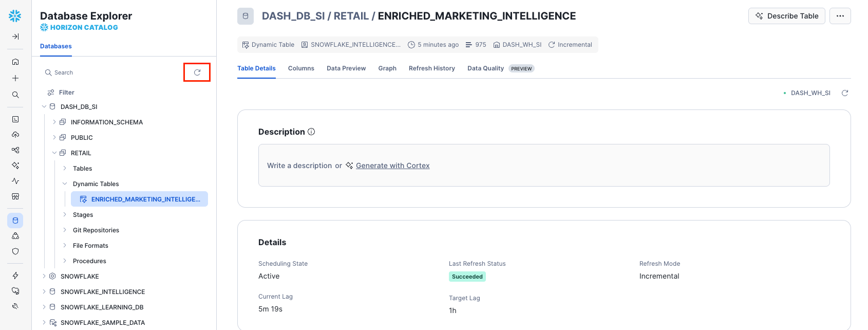
Task: Expand the Tables folder under RETAIL
Action: (65, 169)
